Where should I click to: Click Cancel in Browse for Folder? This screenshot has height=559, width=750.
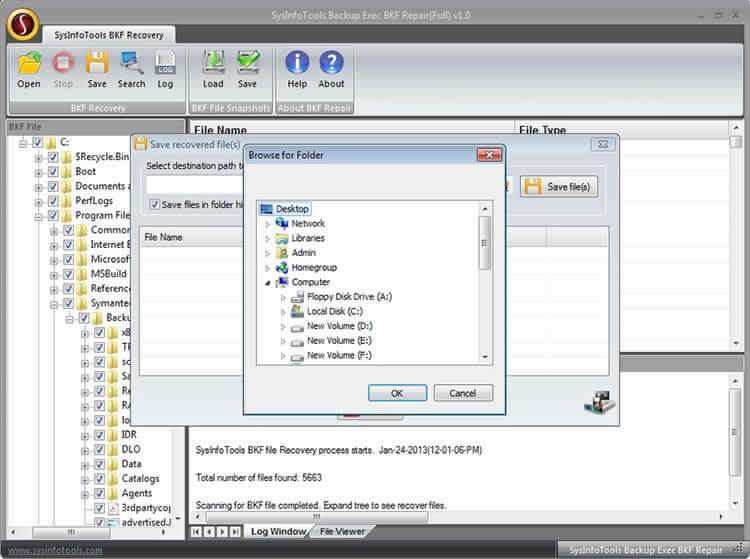point(463,393)
